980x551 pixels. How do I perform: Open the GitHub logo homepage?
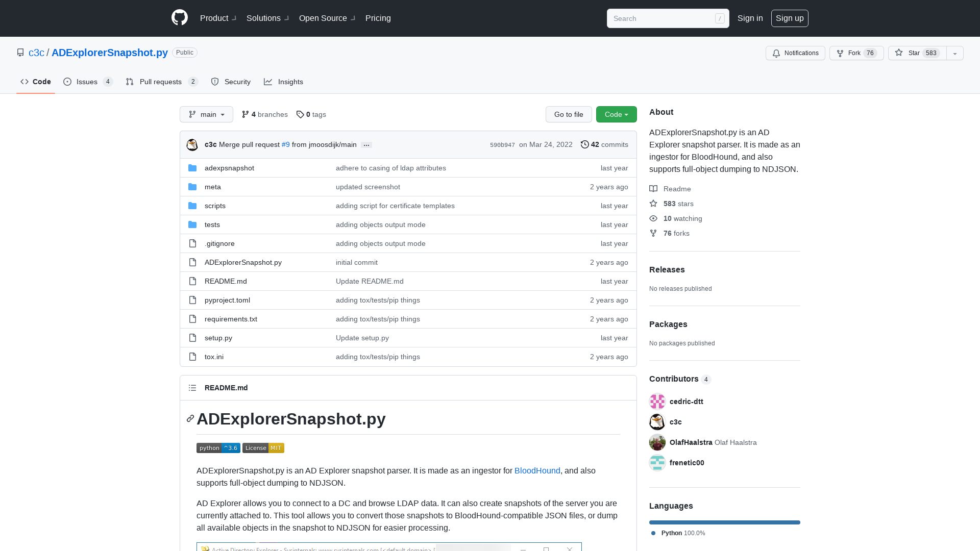[180, 18]
